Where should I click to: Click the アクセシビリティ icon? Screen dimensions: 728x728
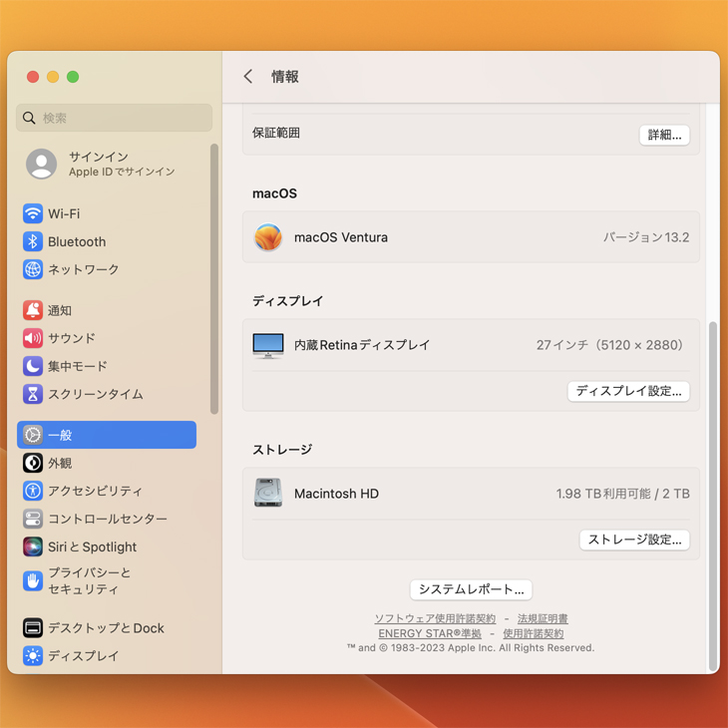tap(33, 492)
